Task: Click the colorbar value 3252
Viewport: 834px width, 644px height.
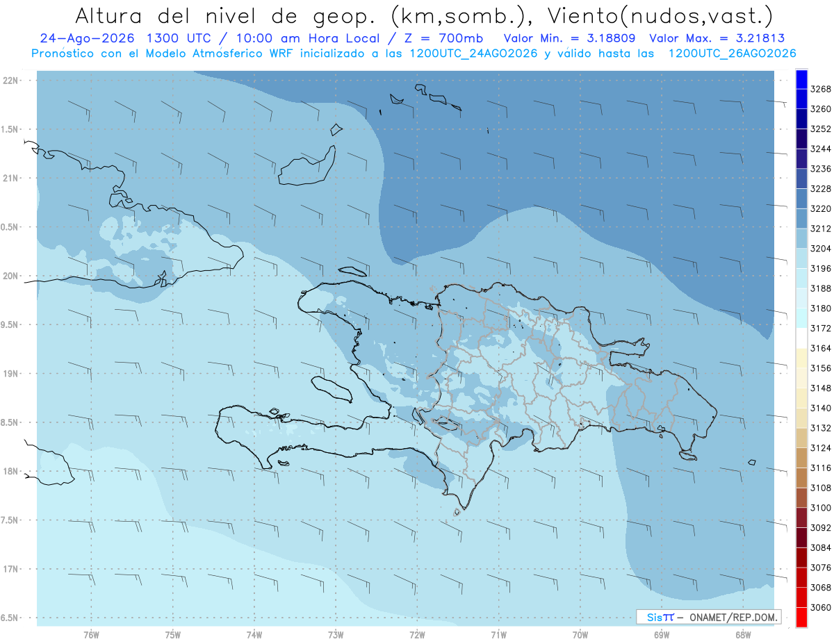Action: pos(821,129)
